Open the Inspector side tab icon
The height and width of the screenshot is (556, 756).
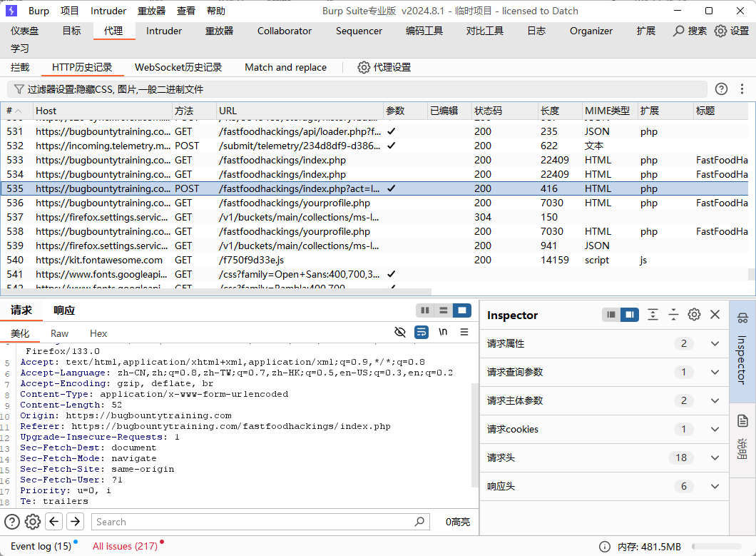click(742, 318)
